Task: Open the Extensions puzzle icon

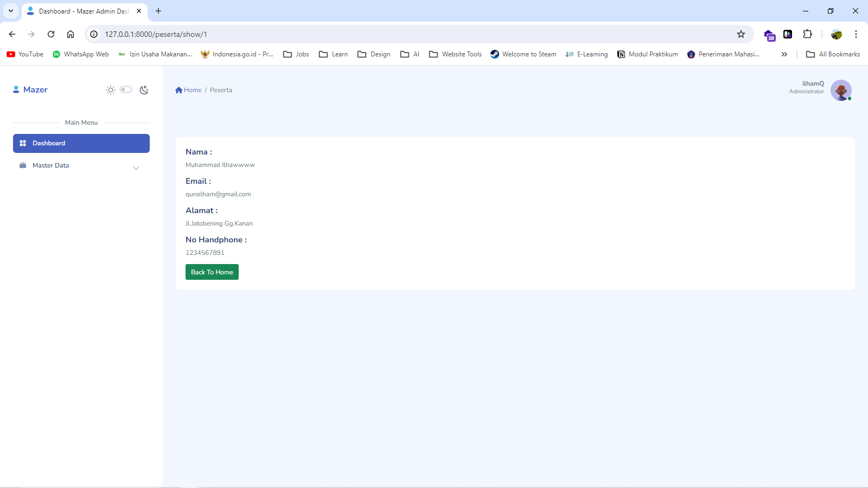Action: click(807, 34)
